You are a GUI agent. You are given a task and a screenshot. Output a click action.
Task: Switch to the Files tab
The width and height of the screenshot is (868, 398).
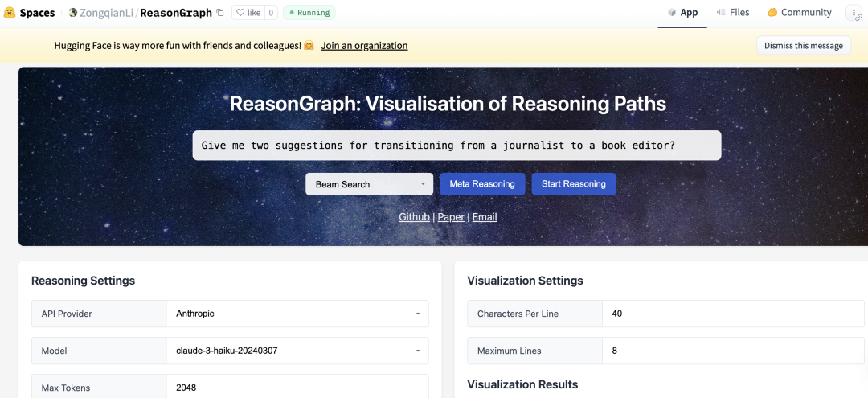tap(733, 13)
